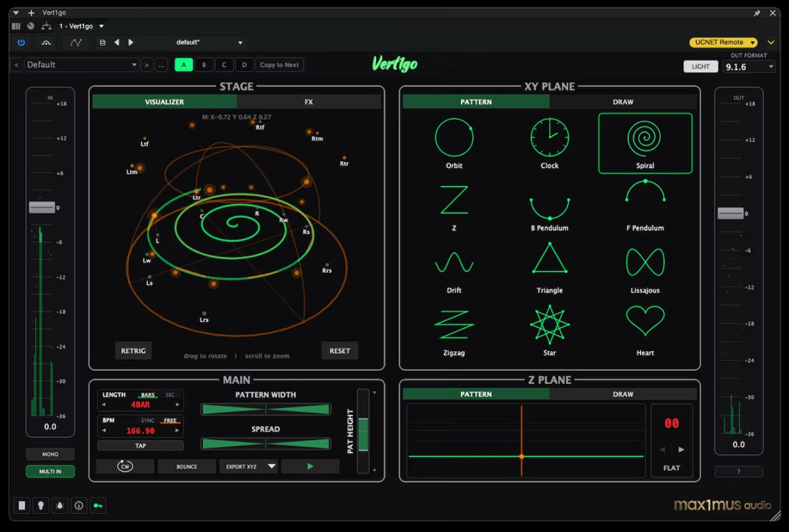Set length unit to BARS
Screen dimensions: 789x532
148,395
